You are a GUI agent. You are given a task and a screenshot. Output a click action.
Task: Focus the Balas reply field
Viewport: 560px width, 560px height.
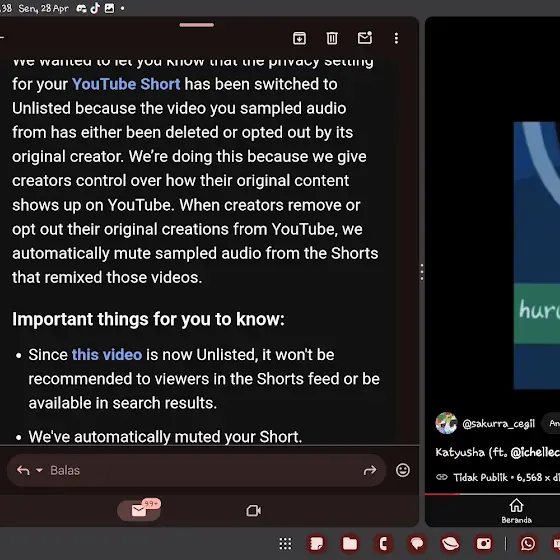coord(196,470)
